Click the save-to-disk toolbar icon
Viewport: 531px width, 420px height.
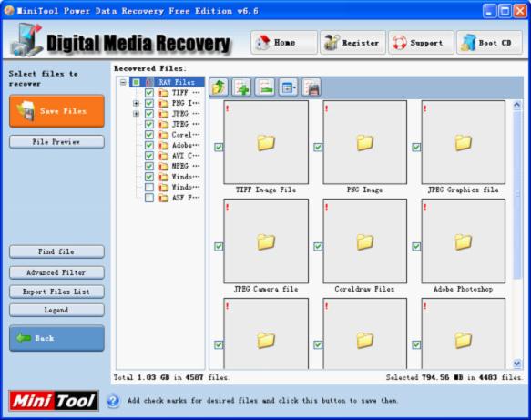[311, 87]
